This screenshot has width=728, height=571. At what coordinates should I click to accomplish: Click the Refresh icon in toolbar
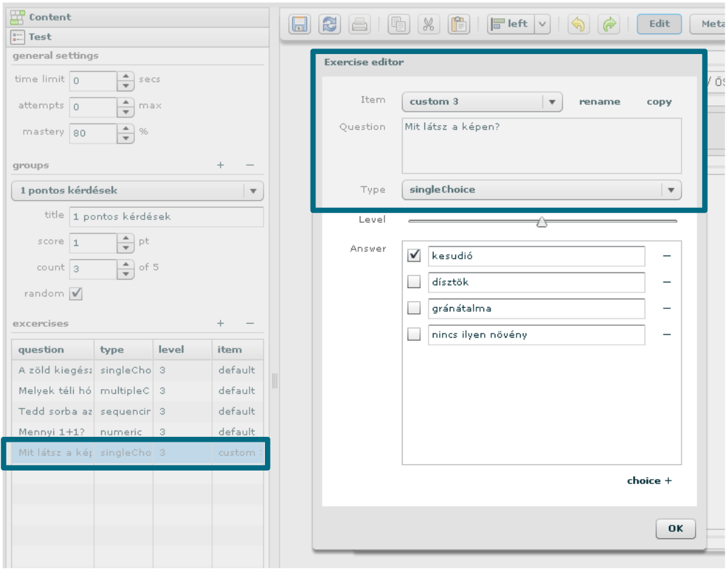coord(330,25)
